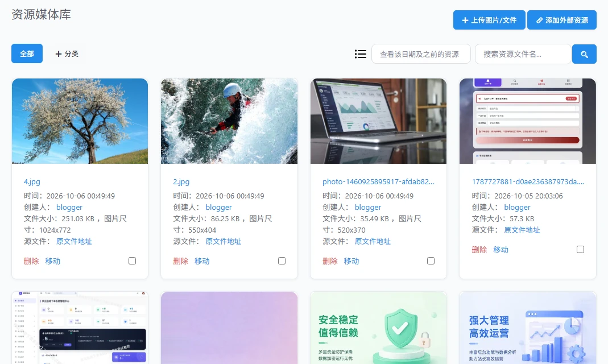Move the photo-1460925895917 resource
This screenshot has height=364, width=608.
tap(351, 261)
